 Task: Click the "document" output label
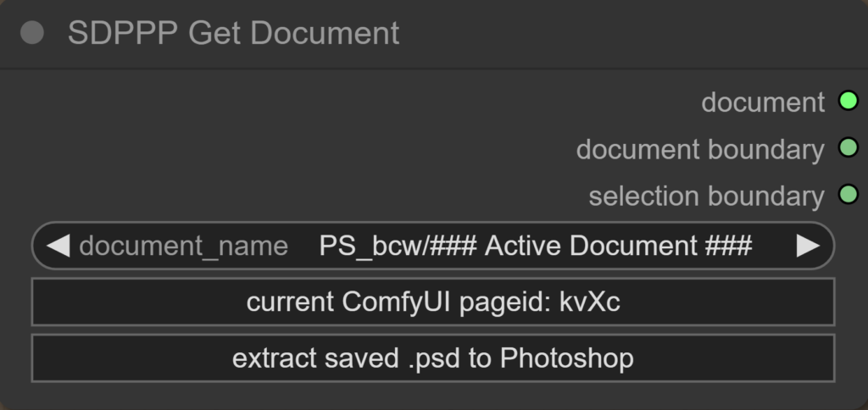pyautogui.click(x=762, y=102)
